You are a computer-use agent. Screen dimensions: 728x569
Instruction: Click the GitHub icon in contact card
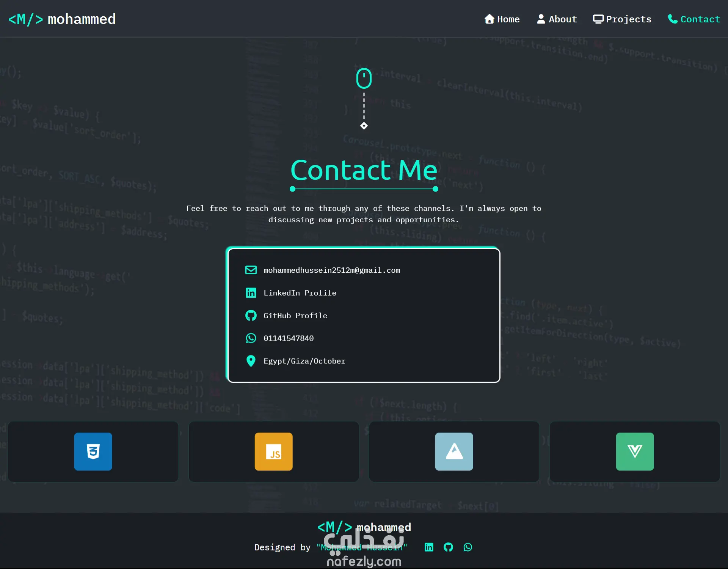(x=251, y=316)
